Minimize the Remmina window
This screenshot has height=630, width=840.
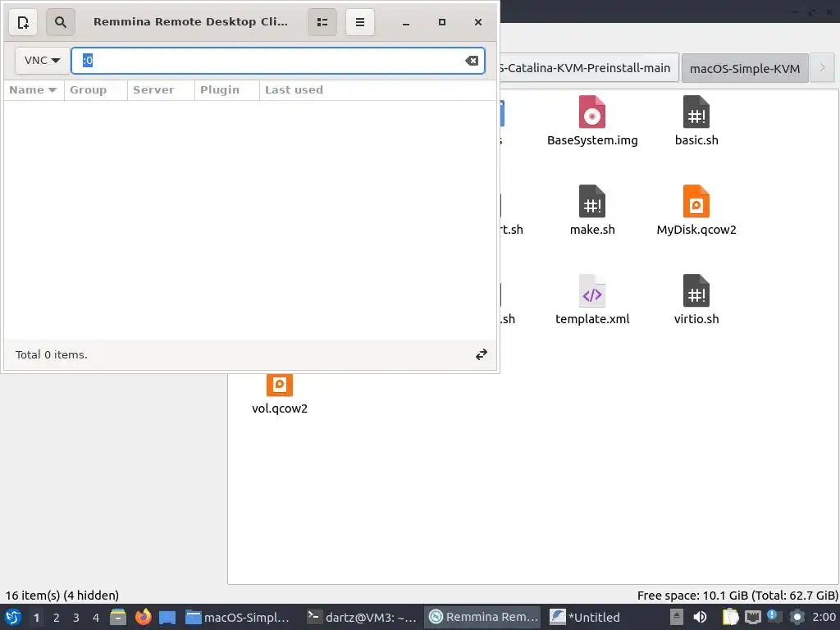(x=406, y=22)
